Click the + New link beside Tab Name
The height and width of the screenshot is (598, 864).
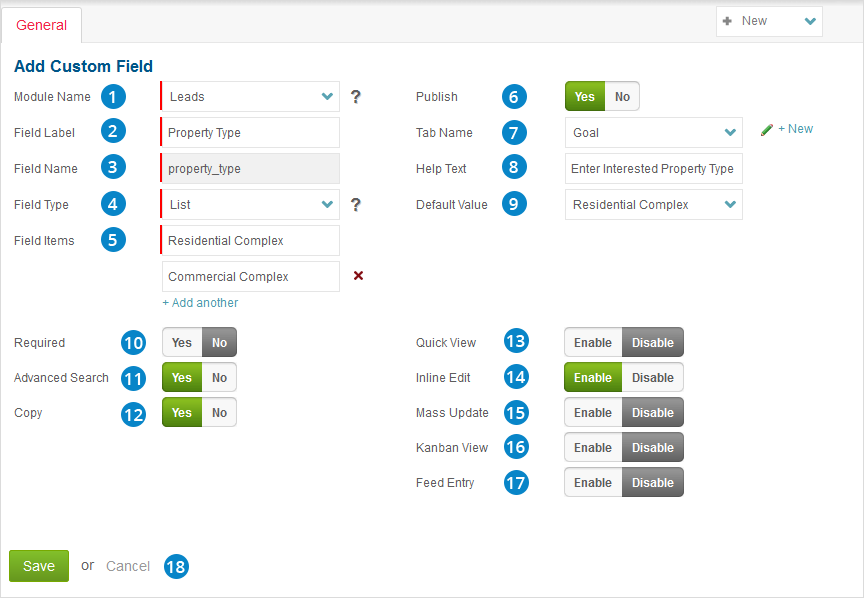click(795, 129)
